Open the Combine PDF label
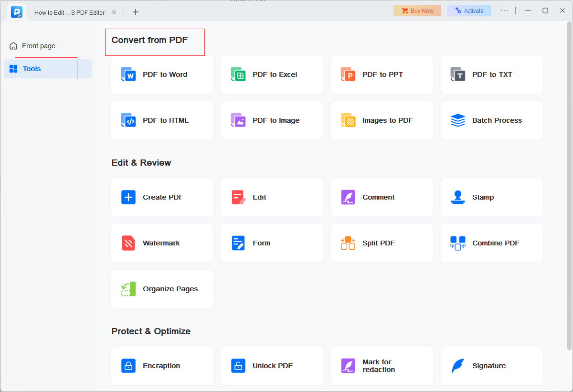The image size is (573, 392). 496,243
